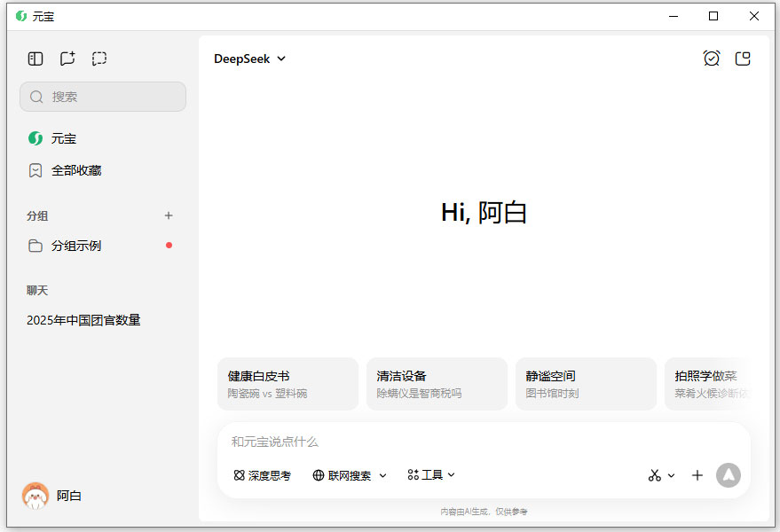
Task: Select the 健康白皮书 suggestion card
Action: 288,383
